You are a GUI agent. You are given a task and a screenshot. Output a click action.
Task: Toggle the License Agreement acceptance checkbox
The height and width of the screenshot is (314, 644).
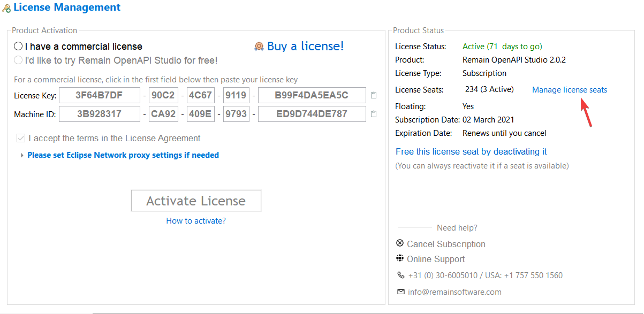tap(21, 138)
